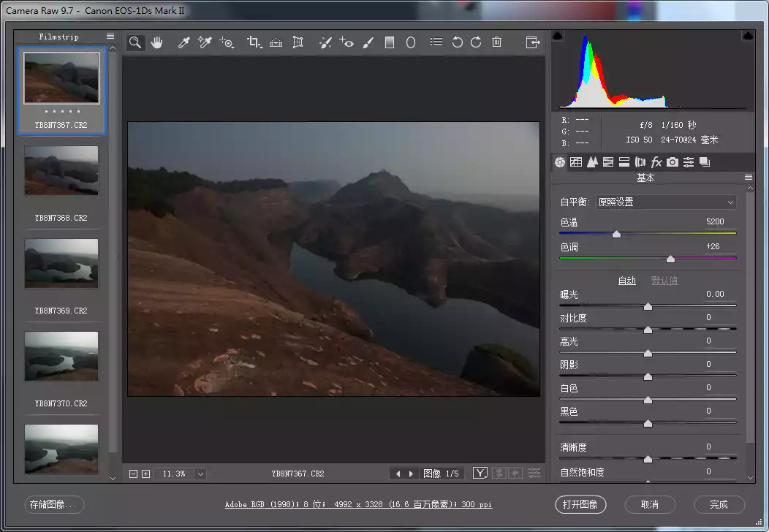Click the 打开图像 button
The height and width of the screenshot is (532, 769).
pyautogui.click(x=580, y=504)
